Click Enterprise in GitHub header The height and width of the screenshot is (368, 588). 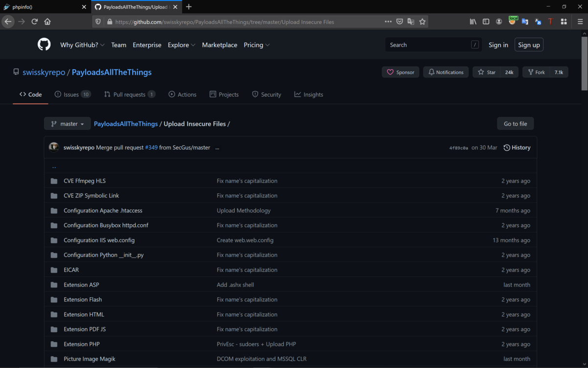[x=147, y=45]
